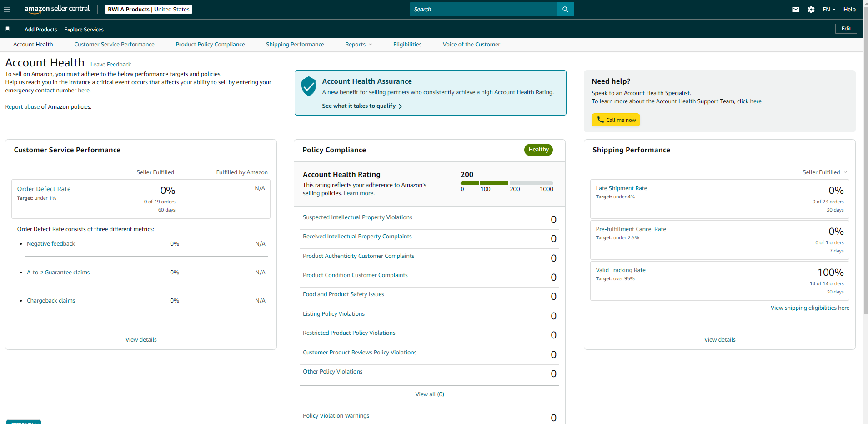Screen dimensions: 868x424
Task: Expand the Reports dropdown menu
Action: point(358,45)
